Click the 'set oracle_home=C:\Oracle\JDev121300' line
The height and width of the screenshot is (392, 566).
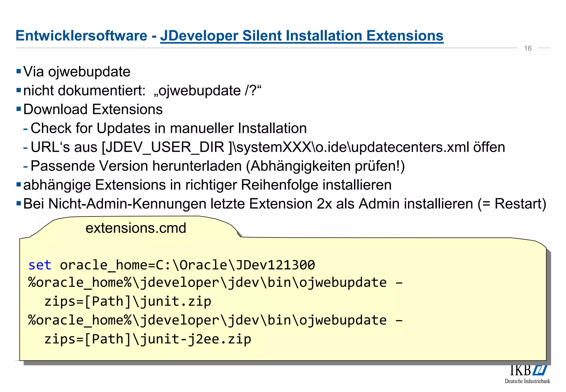[172, 265]
